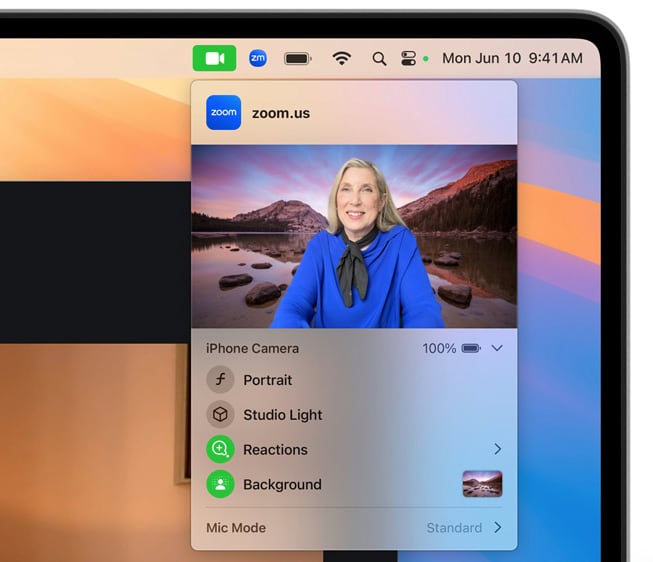The width and height of the screenshot is (653, 562).
Task: Click the Studio Light label
Action: click(283, 415)
